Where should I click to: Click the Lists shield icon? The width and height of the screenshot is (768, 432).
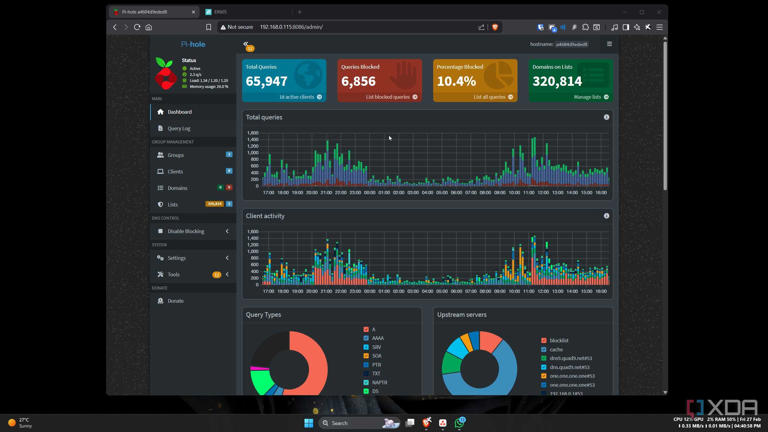tap(160, 204)
